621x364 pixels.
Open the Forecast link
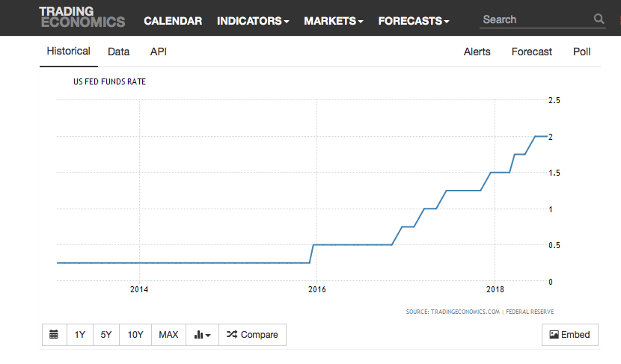[x=531, y=52]
